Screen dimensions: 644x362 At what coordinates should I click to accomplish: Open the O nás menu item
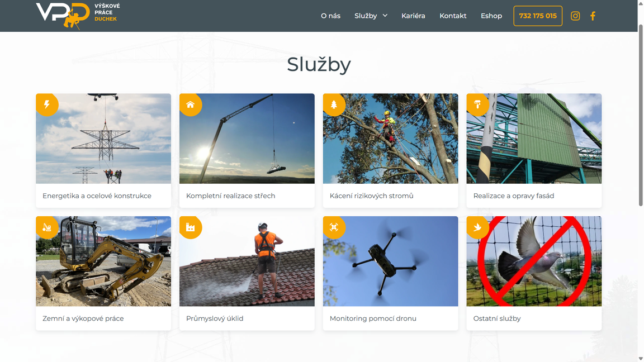[x=330, y=16]
